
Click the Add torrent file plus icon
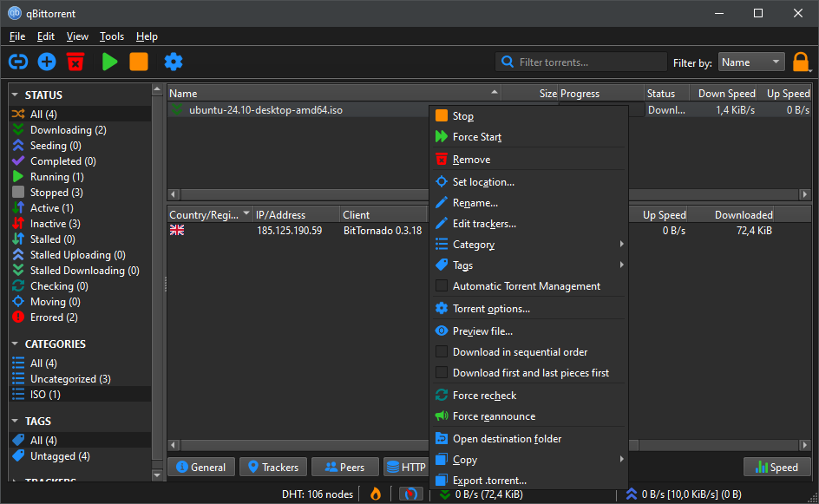click(x=47, y=62)
